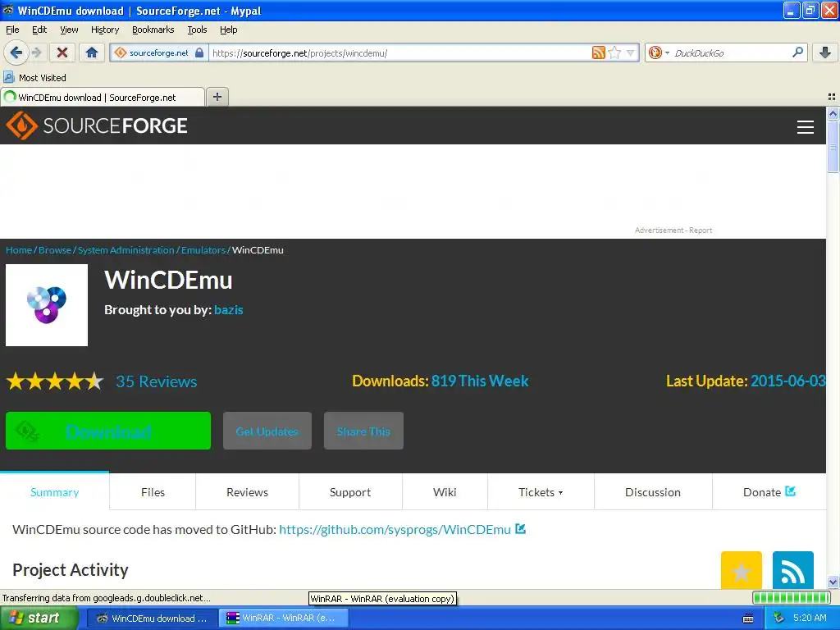This screenshot has height=630, width=840.
Task: Select the WinCDEmu download taskbar button
Action: pos(152,618)
